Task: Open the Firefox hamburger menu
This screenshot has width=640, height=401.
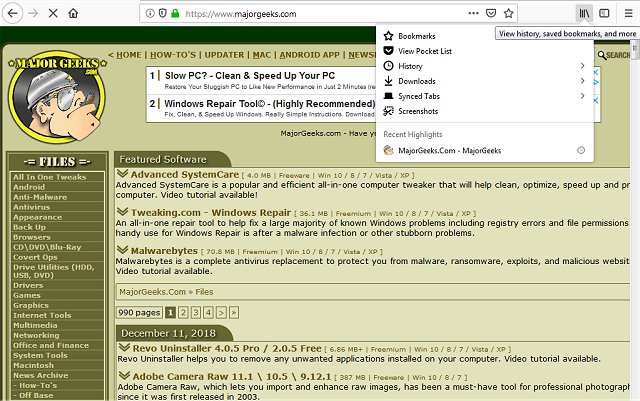Action: coord(629,13)
